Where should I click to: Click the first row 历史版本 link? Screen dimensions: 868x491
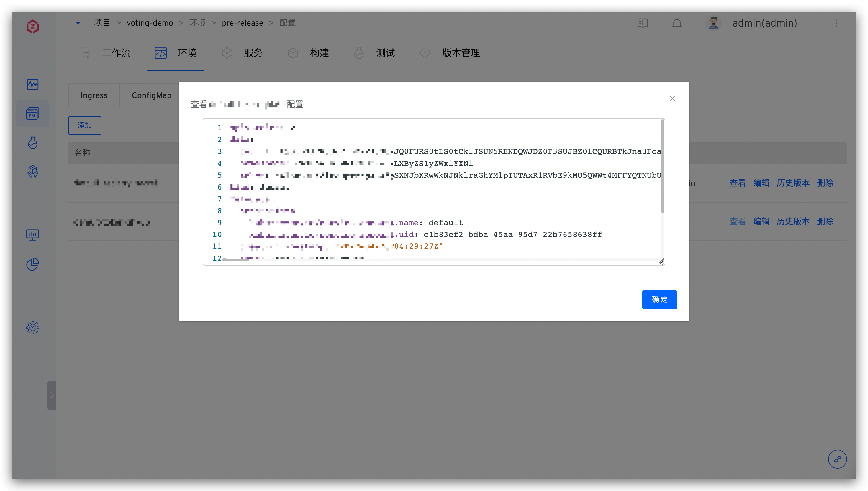point(793,183)
